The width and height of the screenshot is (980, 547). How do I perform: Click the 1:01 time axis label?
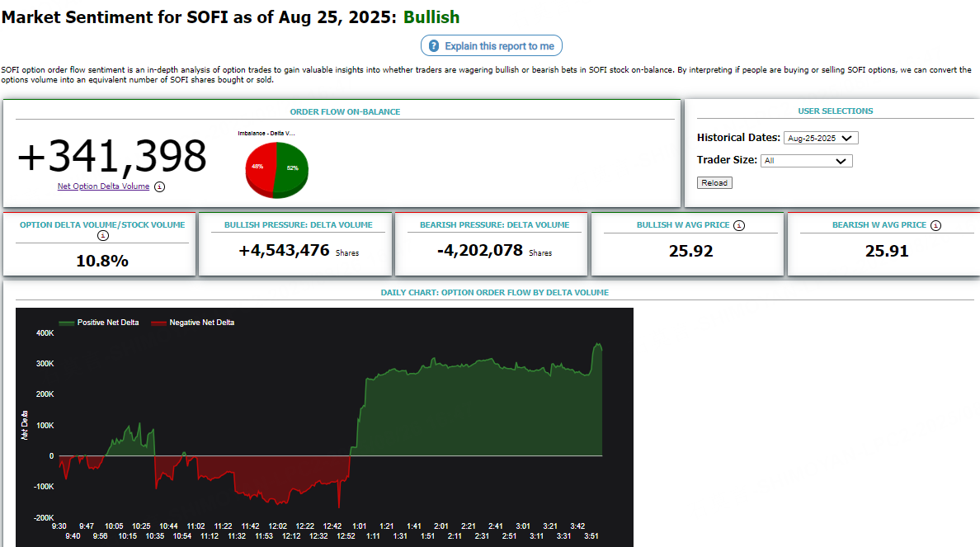pos(360,526)
